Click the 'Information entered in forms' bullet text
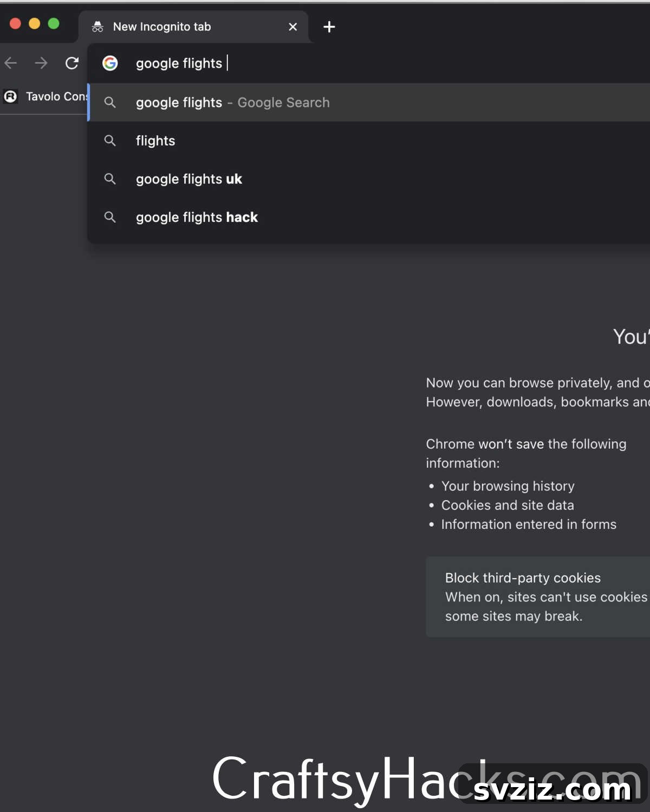Image resolution: width=650 pixels, height=812 pixels. coord(529,525)
